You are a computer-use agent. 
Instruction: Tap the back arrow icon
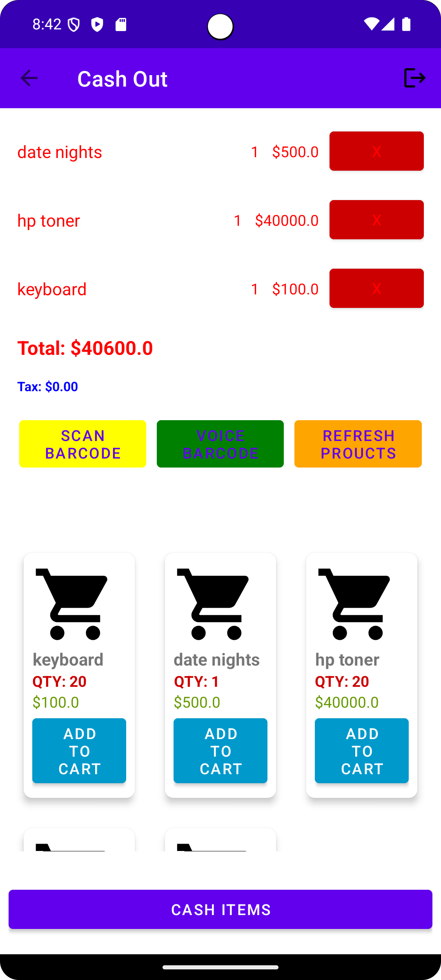tap(29, 78)
